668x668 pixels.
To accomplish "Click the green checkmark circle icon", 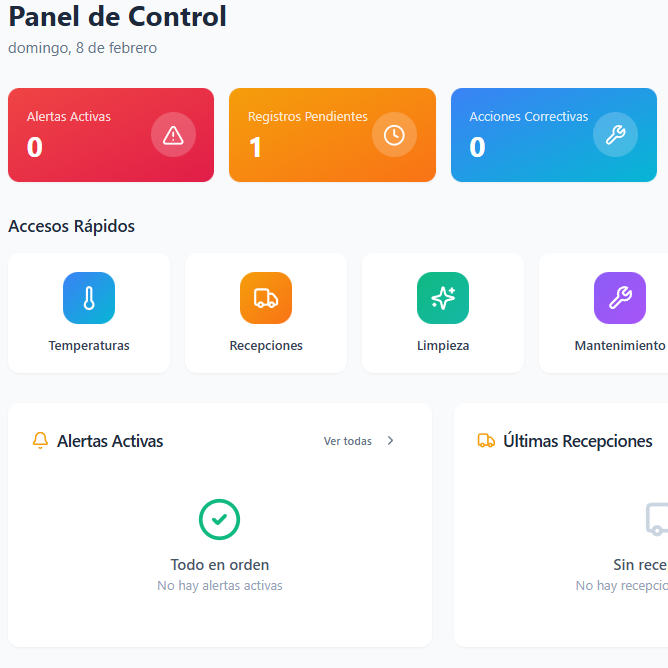I will pyautogui.click(x=219, y=519).
